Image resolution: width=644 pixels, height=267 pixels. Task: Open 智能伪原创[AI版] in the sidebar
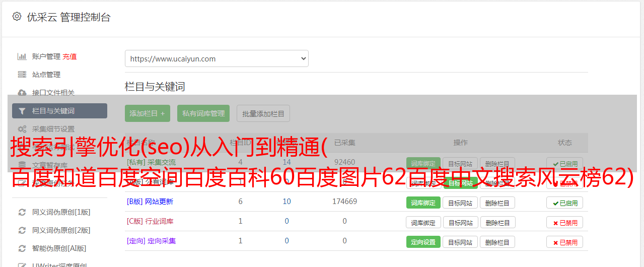pyautogui.click(x=59, y=248)
